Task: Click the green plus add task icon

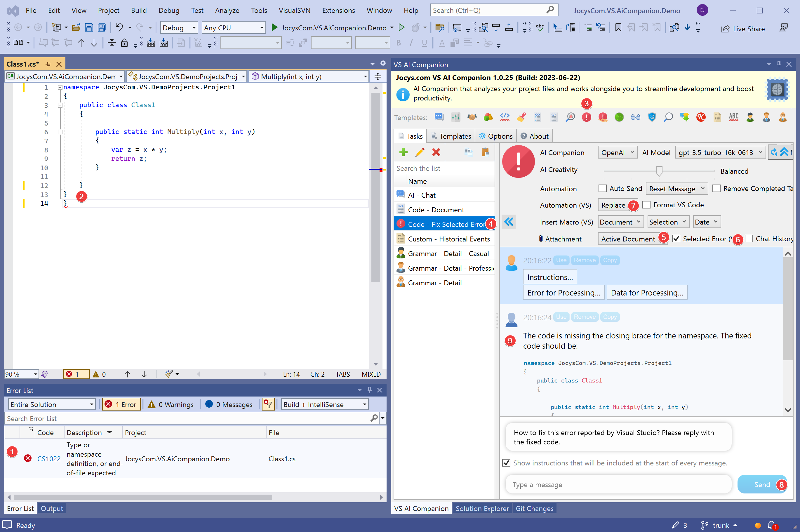Action: (404, 152)
